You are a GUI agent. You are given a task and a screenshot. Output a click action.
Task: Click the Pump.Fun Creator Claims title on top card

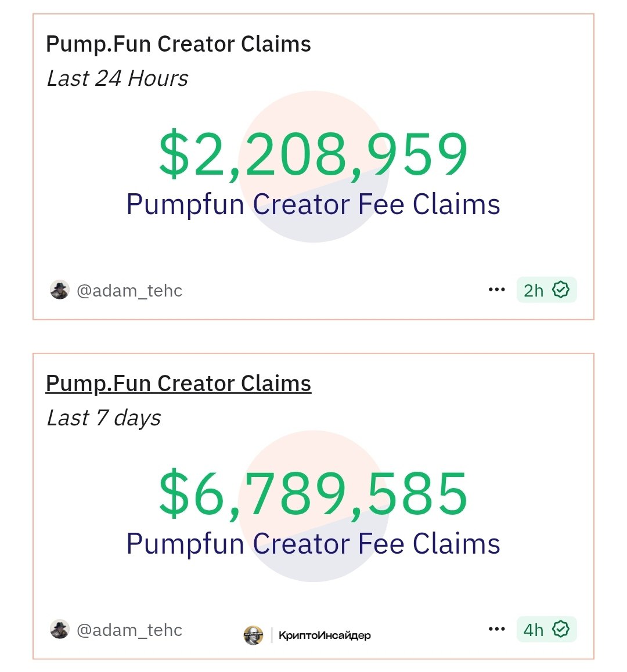tap(178, 44)
